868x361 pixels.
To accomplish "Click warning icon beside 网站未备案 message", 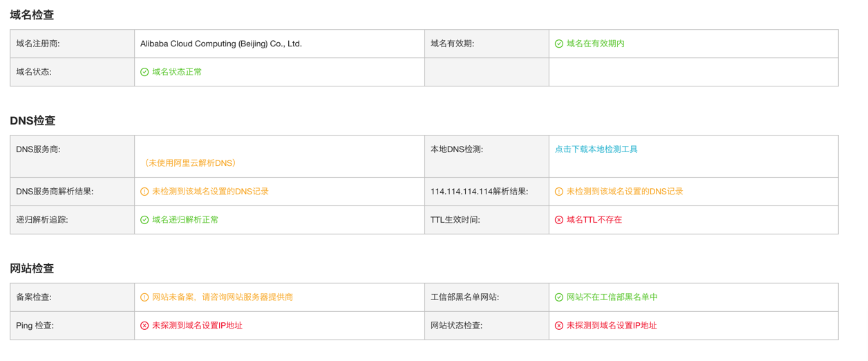I will click(144, 297).
